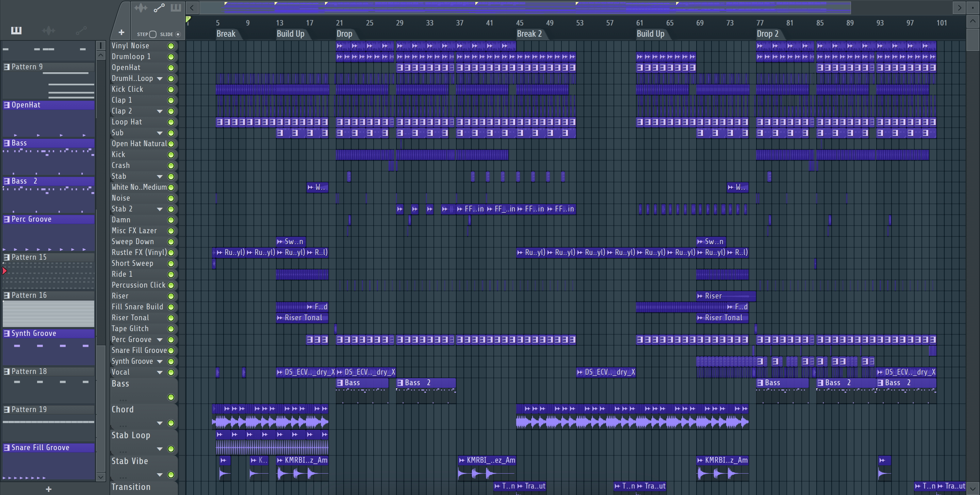This screenshot has width=980, height=495.
Task: Click the red play indicator arrow beside Pattern 15
Action: [x=4, y=271]
